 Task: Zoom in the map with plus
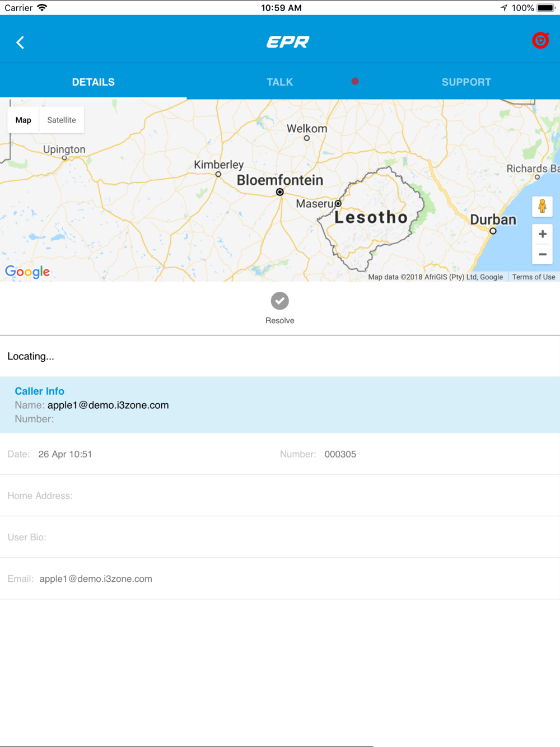(542, 234)
